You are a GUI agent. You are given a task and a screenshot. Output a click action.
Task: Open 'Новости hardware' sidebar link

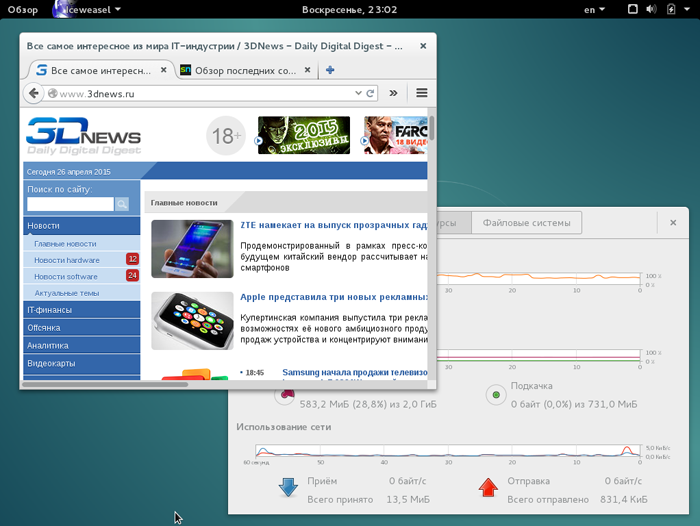pos(67,260)
